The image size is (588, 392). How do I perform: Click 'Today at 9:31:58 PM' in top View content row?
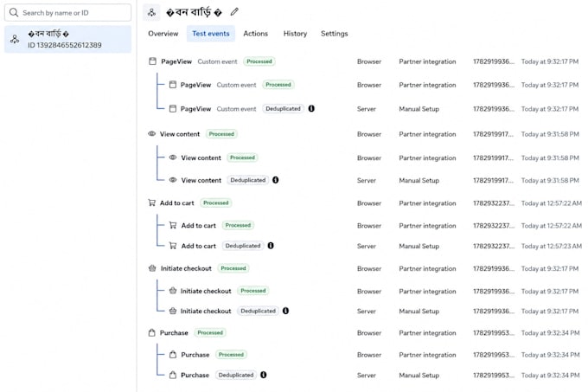pyautogui.click(x=550, y=134)
